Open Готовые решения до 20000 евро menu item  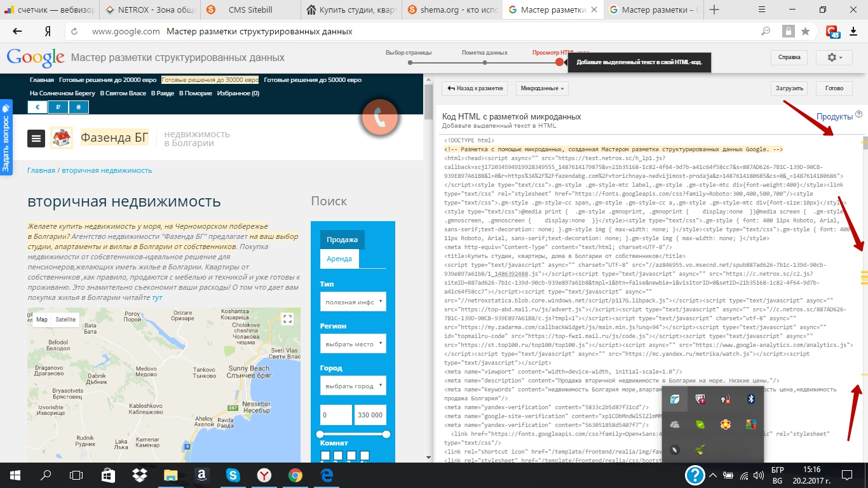pyautogui.click(x=107, y=80)
